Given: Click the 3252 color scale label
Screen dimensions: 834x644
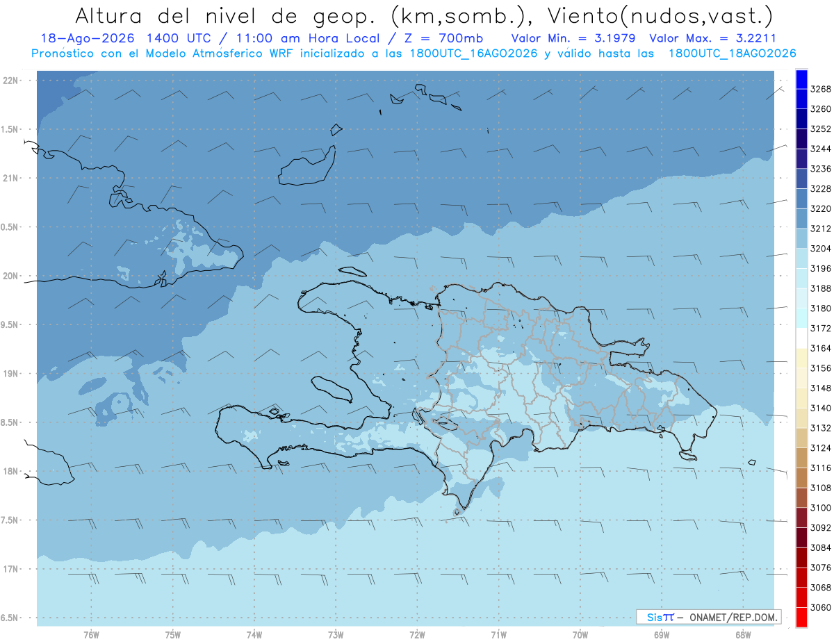Looking at the screenshot, I should (x=821, y=129).
